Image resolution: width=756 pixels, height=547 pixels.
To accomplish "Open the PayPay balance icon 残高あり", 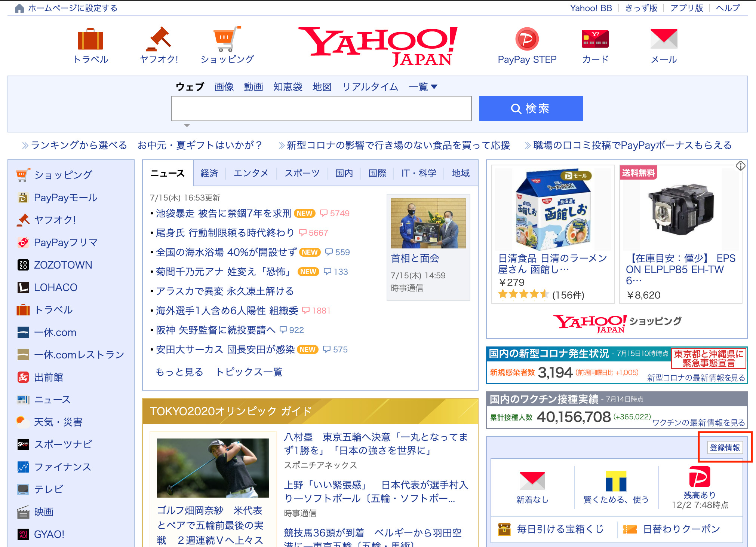I will pos(699,477).
